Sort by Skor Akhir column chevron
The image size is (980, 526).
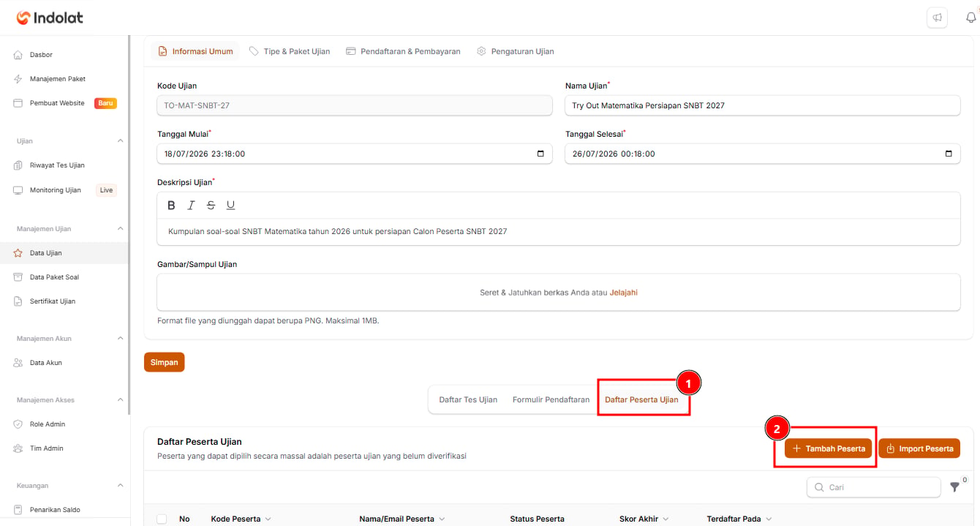665,519
